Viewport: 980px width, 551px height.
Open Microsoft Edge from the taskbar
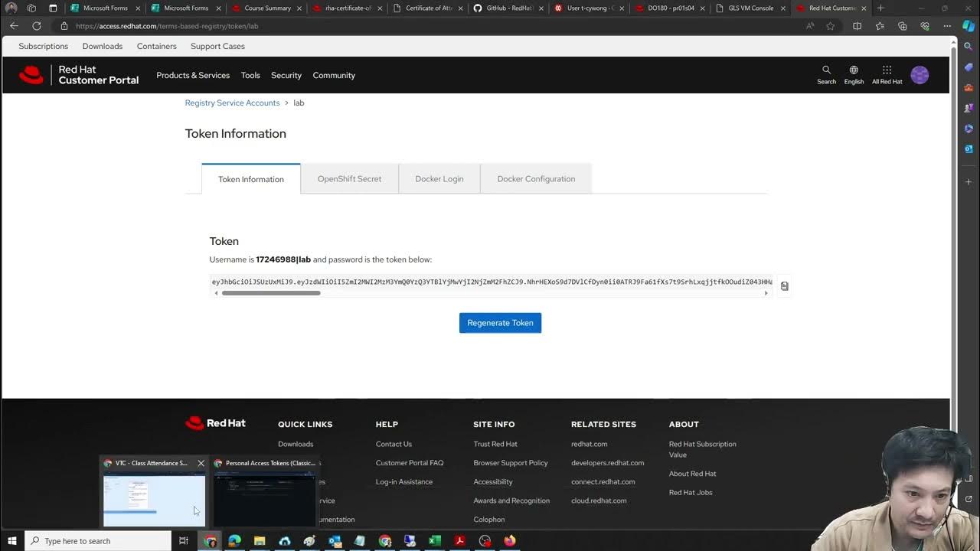click(x=235, y=541)
